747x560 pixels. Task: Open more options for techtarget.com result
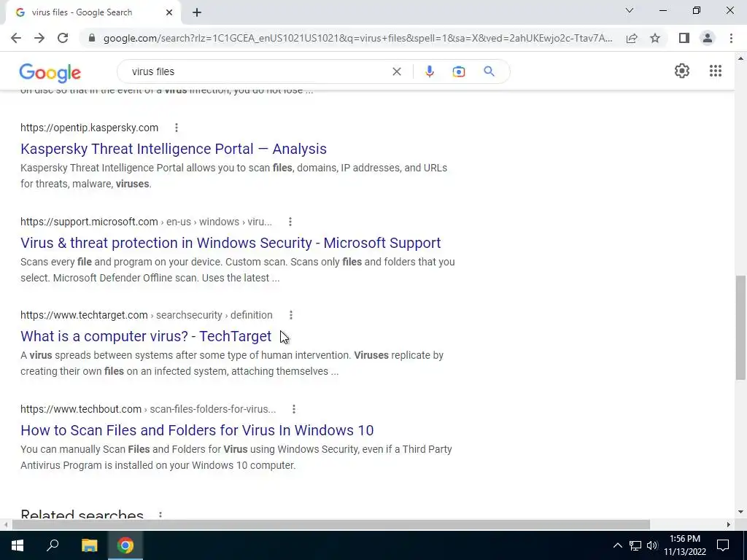290,315
